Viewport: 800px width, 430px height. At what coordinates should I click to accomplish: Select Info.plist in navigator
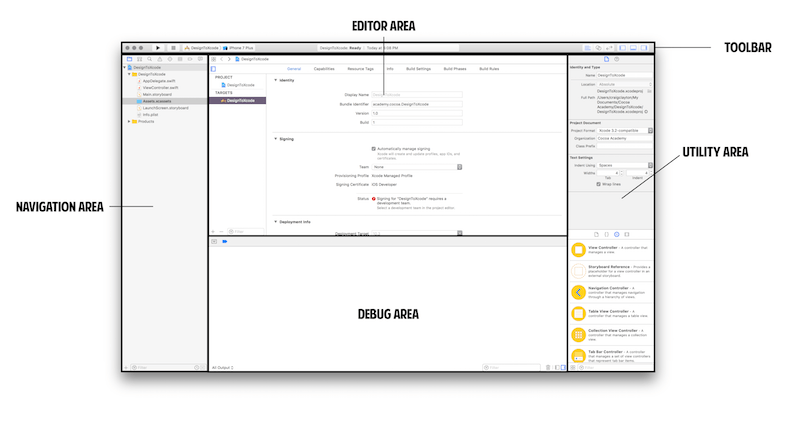tap(150, 115)
